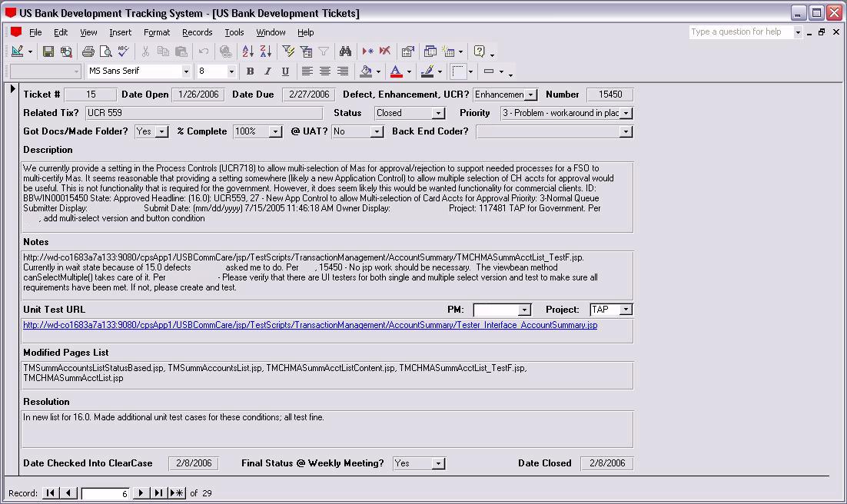Open the Priority dropdown list

626,114
